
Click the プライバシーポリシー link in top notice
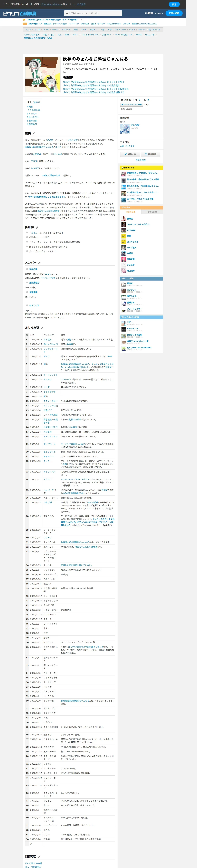[x=51, y=4]
